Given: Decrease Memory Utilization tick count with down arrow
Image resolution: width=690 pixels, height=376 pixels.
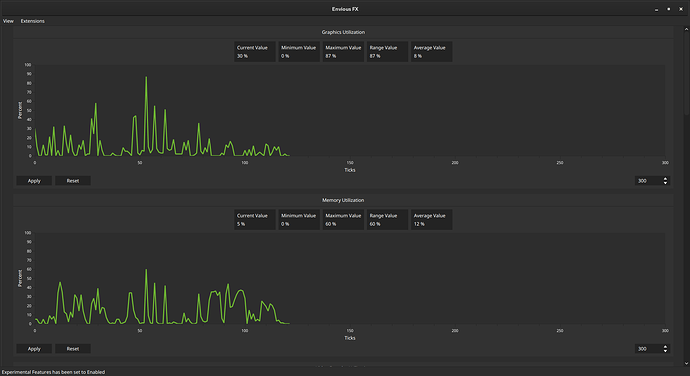Looking at the screenshot, I should pos(665,351).
